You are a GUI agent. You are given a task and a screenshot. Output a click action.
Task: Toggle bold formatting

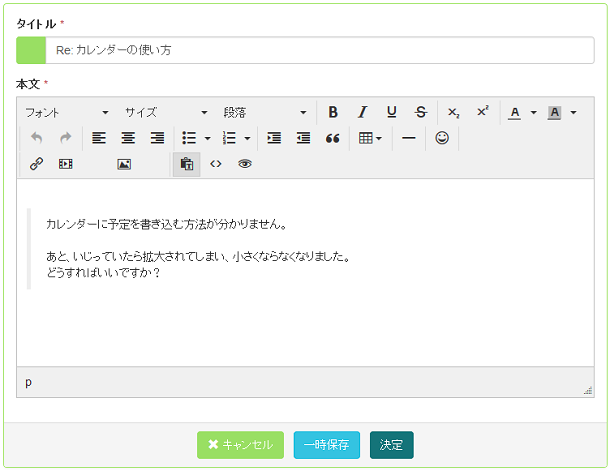[x=333, y=112]
